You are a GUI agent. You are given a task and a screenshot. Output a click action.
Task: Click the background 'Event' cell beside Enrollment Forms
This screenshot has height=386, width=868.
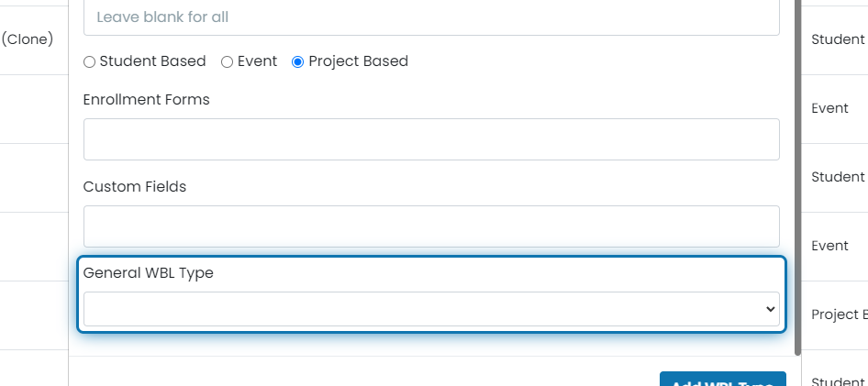click(x=829, y=108)
